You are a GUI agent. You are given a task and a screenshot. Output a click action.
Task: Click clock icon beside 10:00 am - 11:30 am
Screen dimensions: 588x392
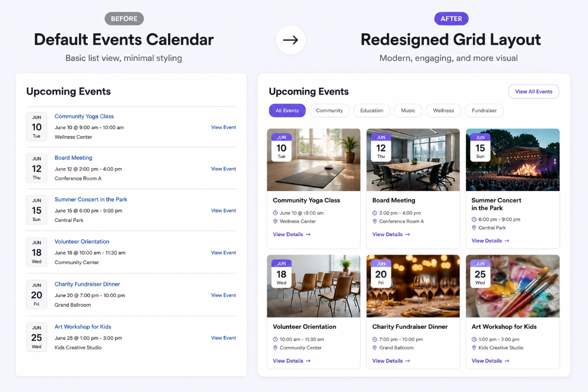click(x=275, y=340)
